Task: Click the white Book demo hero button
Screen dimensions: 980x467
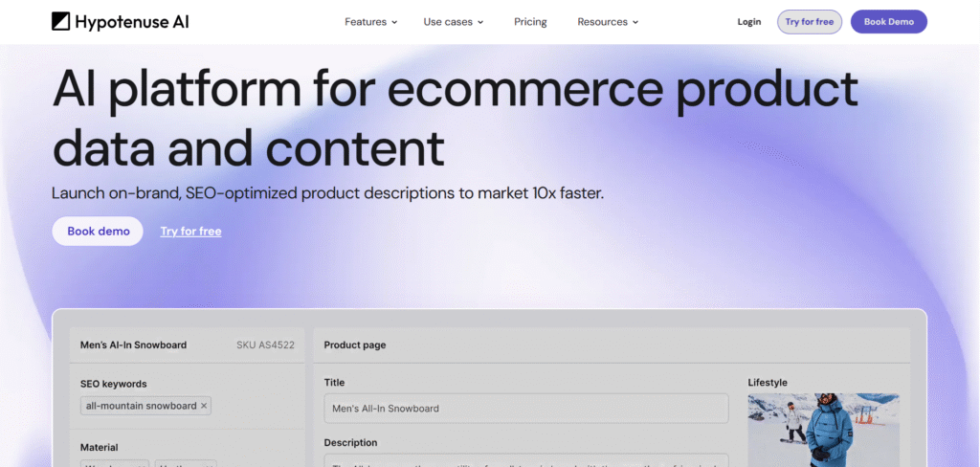Action: 98,231
